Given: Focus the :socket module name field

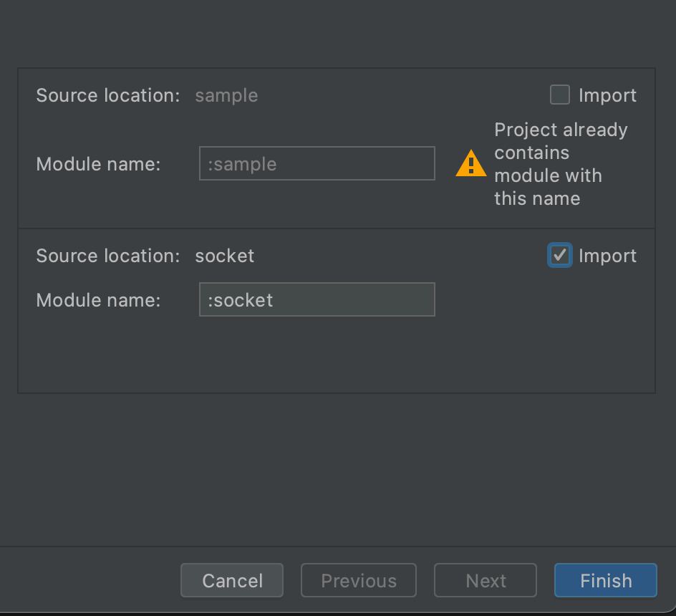Looking at the screenshot, I should click(x=317, y=299).
